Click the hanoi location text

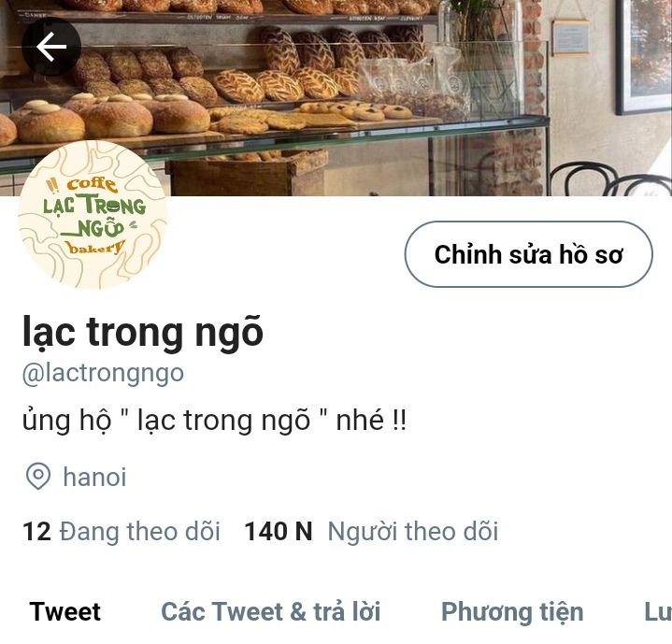point(94,477)
